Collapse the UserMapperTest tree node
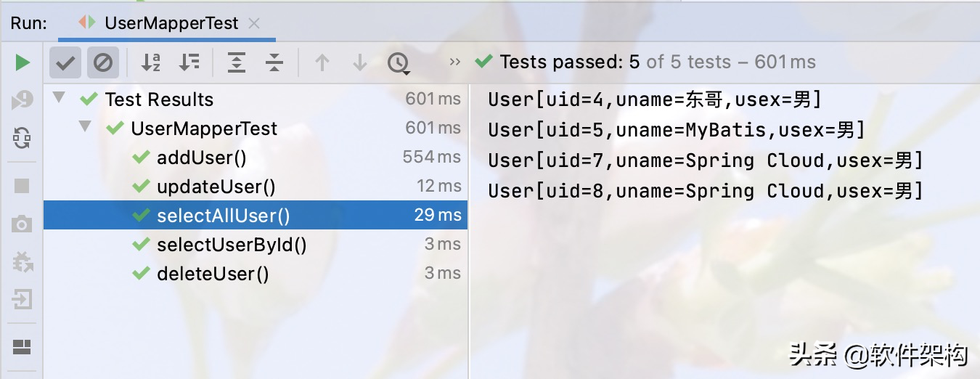Screen dimensions: 980x379 (86, 127)
